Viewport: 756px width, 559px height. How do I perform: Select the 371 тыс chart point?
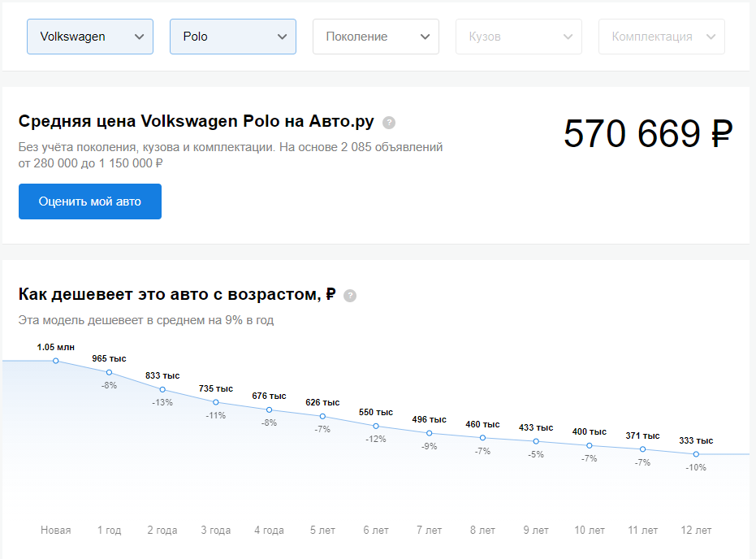pyautogui.click(x=642, y=449)
